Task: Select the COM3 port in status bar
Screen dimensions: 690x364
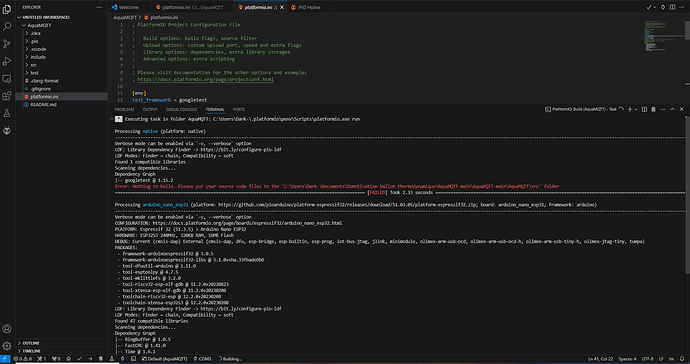Action: pos(202,359)
